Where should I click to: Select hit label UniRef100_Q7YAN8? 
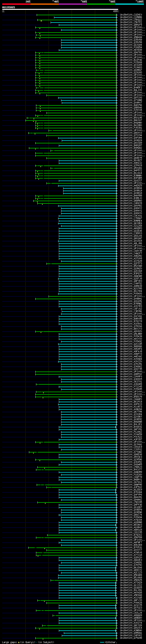coord(131,100)
